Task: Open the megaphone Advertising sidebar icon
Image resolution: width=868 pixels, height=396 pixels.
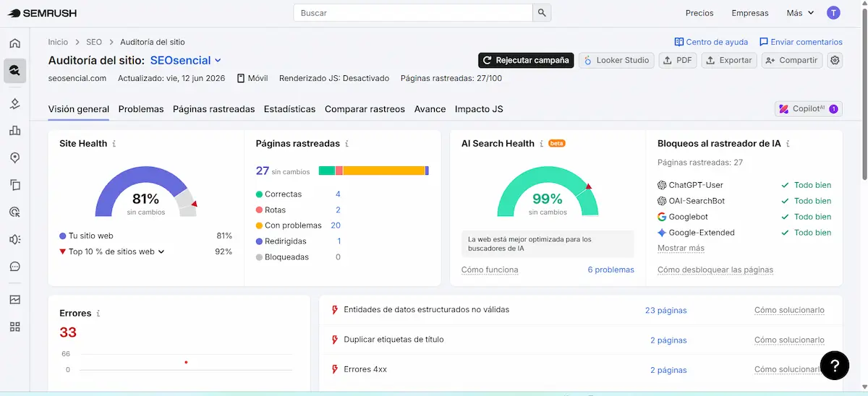Action: point(14,239)
